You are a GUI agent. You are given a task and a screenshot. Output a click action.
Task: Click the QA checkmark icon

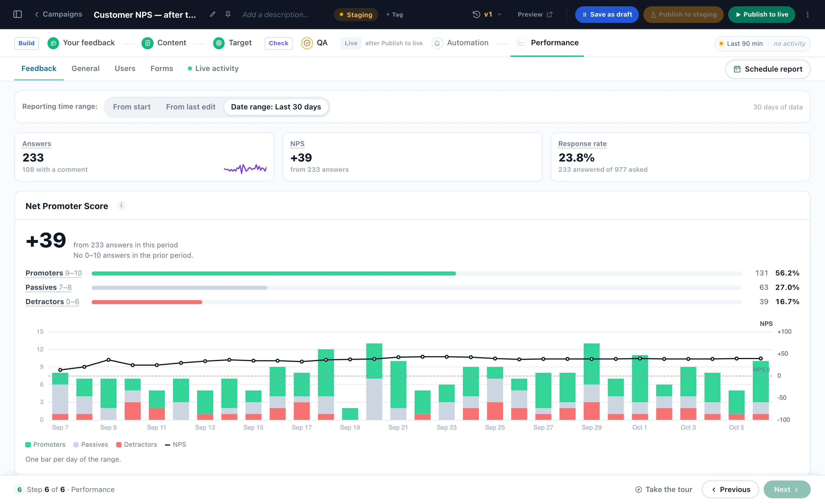coord(307,43)
